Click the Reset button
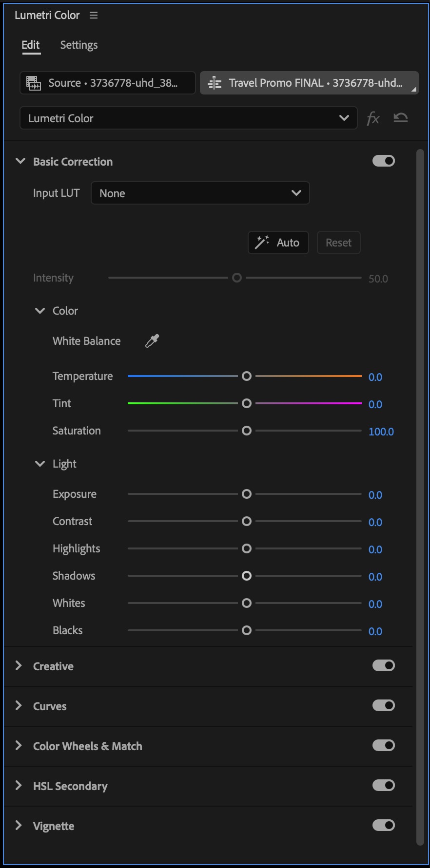 point(339,243)
